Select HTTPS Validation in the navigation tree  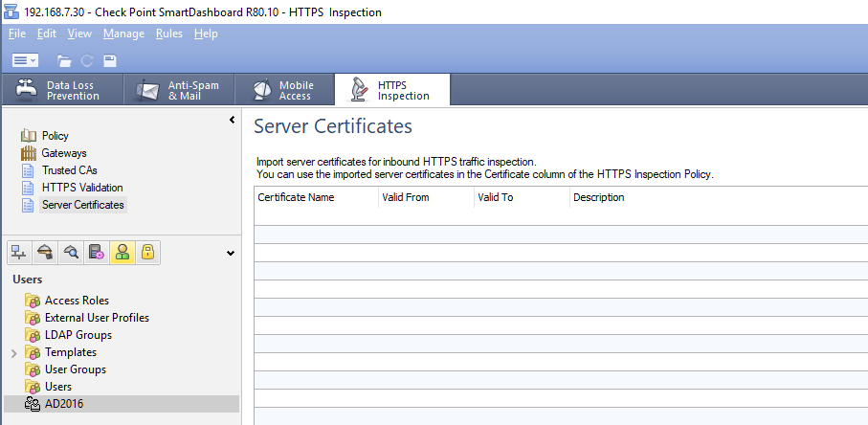(x=82, y=187)
